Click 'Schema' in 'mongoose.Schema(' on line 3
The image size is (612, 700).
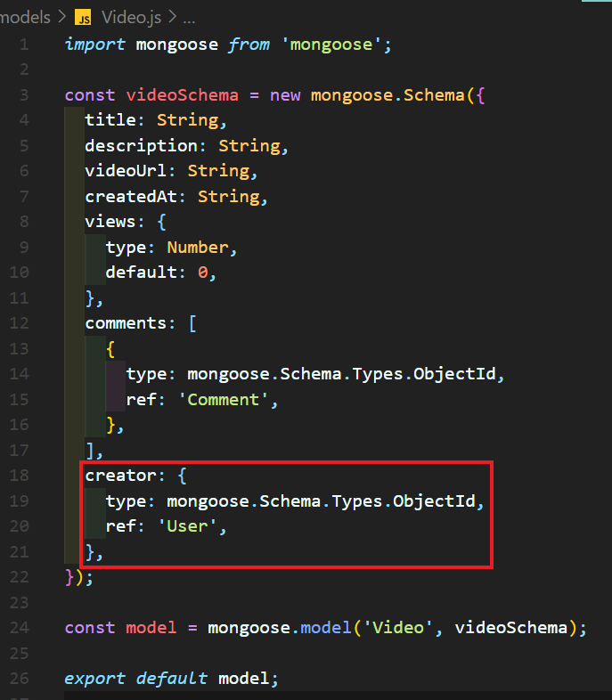[x=434, y=95]
